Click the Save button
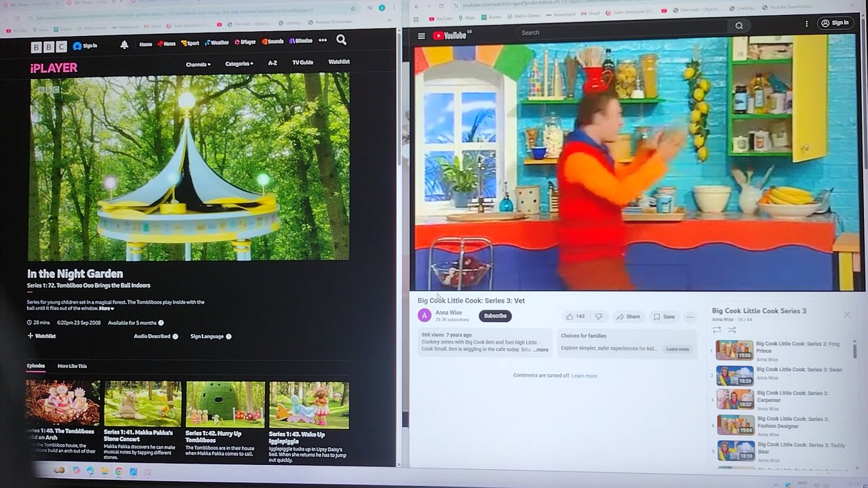Image resolution: width=868 pixels, height=488 pixels. point(664,317)
